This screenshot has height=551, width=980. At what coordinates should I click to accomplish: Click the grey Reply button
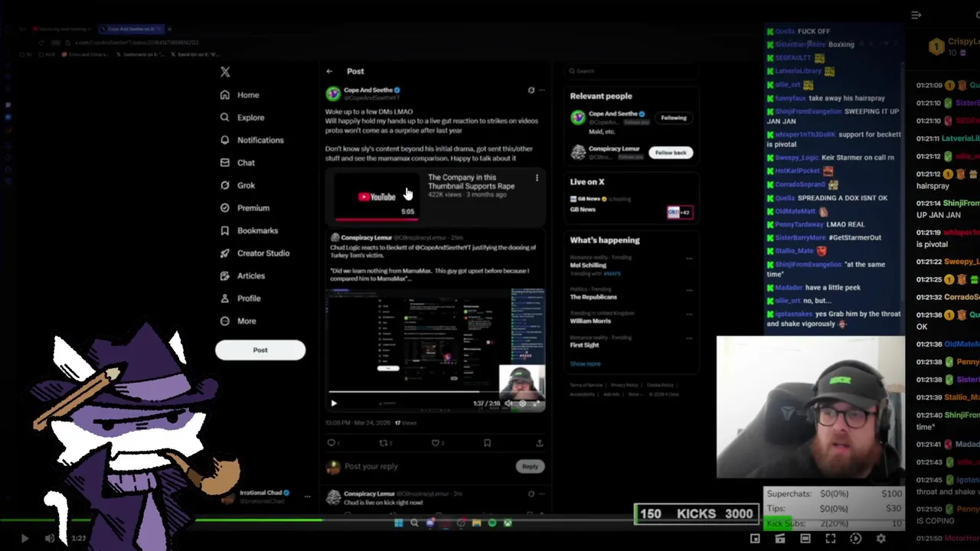(530, 466)
